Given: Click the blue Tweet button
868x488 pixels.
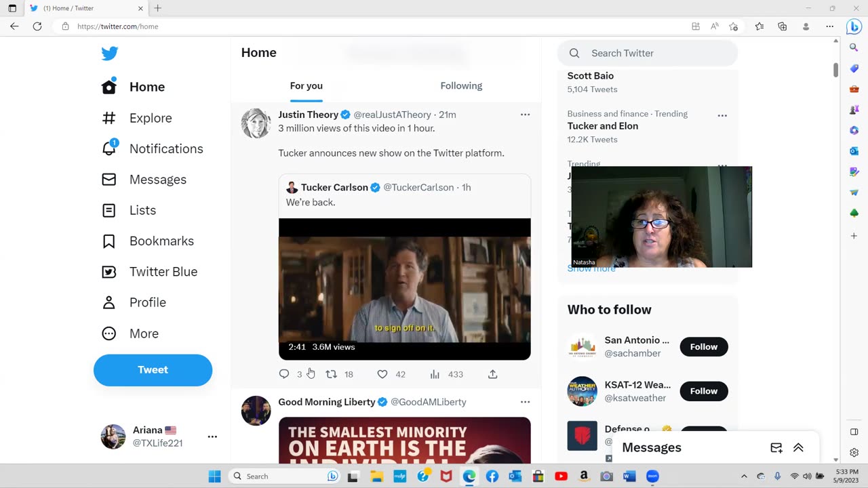Looking at the screenshot, I should tap(153, 370).
